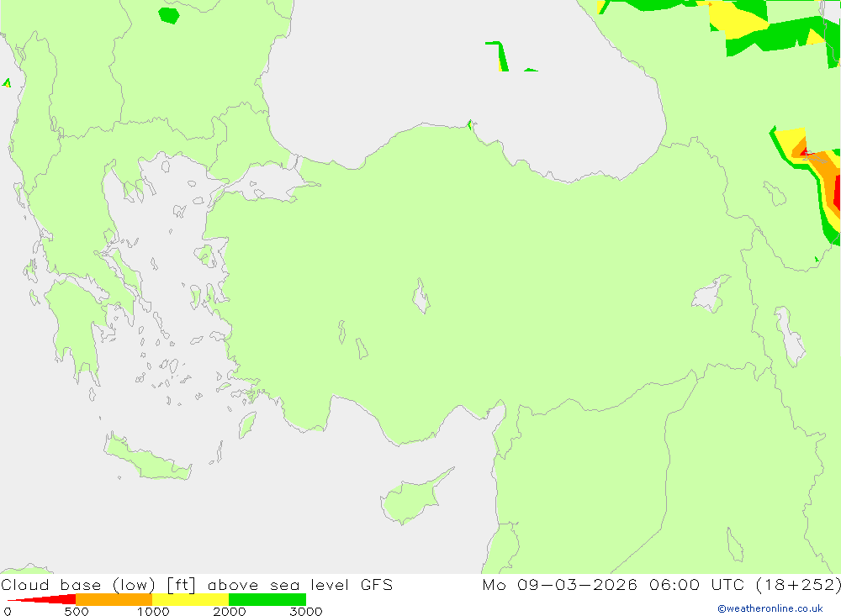Image resolution: width=841 pixels, height=616 pixels.
Task: Click the legend value '500'
Action: (x=77, y=611)
